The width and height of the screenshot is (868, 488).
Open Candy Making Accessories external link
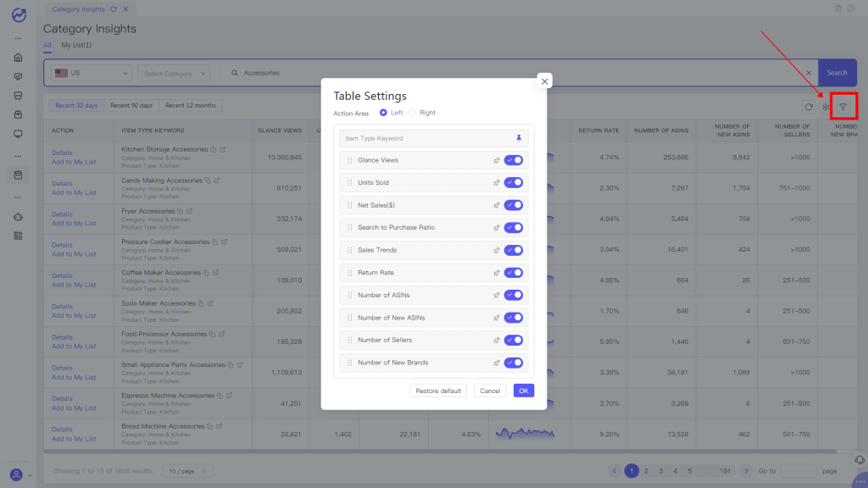[217, 180]
